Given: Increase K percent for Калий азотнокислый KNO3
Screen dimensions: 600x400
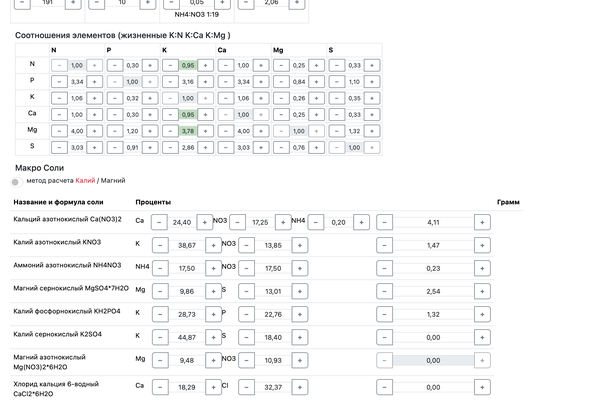Looking at the screenshot, I should pos(212,245).
